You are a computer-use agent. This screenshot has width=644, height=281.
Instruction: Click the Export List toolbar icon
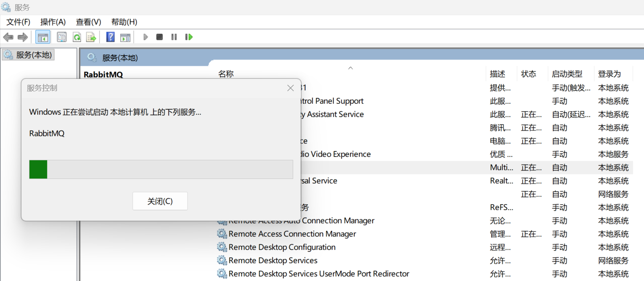pyautogui.click(x=91, y=37)
